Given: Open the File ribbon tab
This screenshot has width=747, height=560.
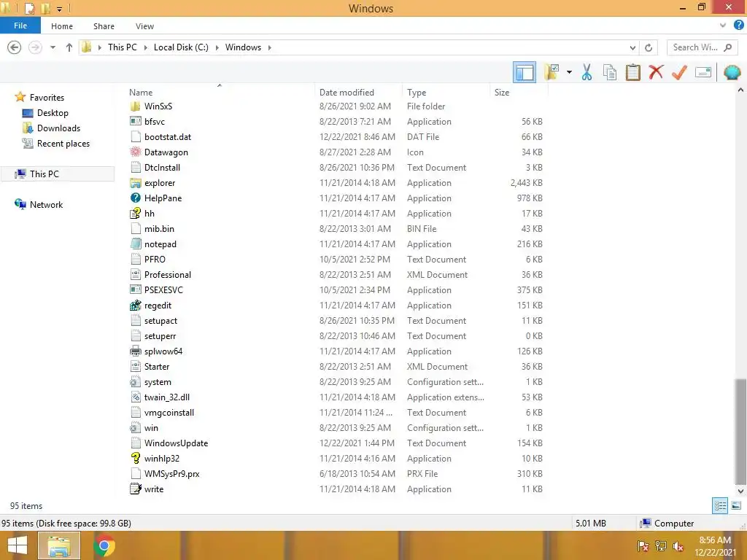Looking at the screenshot, I should point(20,26).
